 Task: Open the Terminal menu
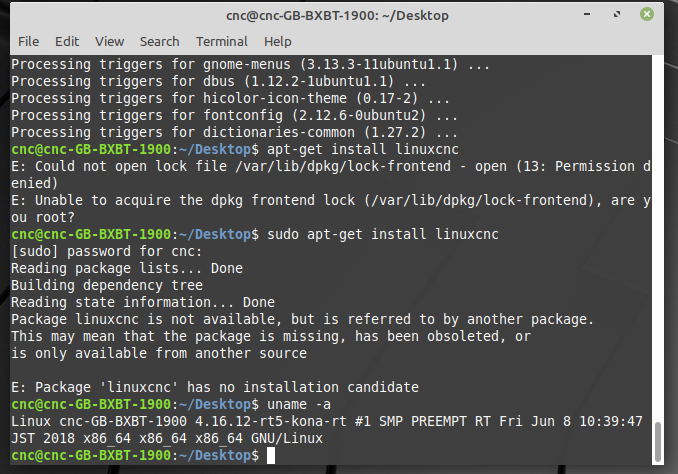(222, 42)
